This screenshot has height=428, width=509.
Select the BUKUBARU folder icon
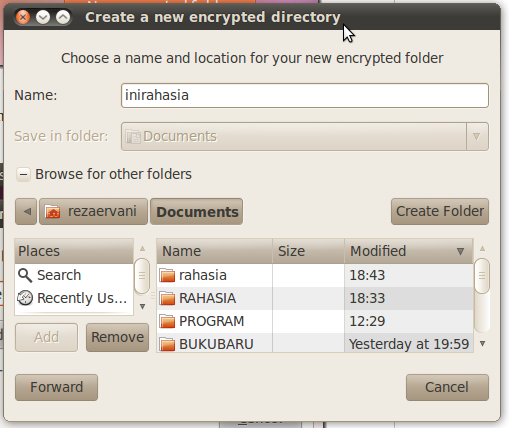click(167, 344)
